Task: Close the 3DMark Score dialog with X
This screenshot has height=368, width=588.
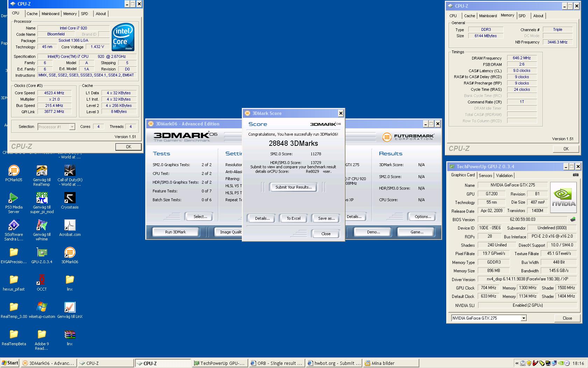Action: point(341,113)
